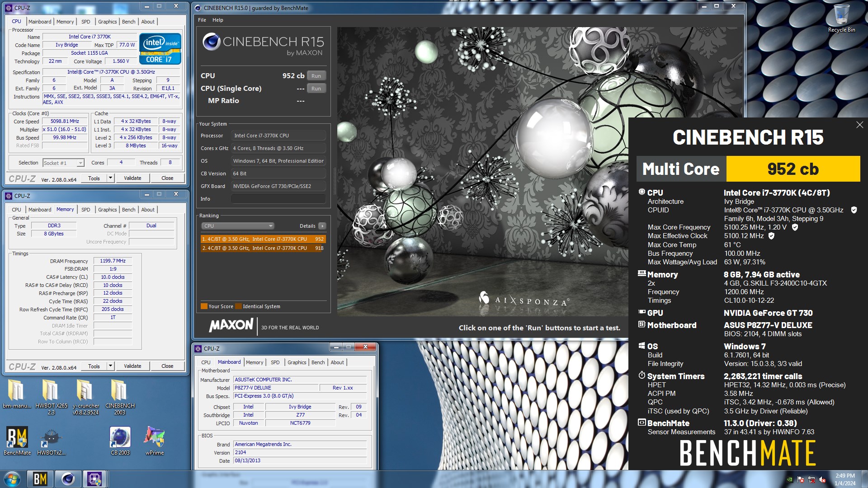Select the ranking entry scoring 918
This screenshot has height=488, width=868.
(263, 248)
